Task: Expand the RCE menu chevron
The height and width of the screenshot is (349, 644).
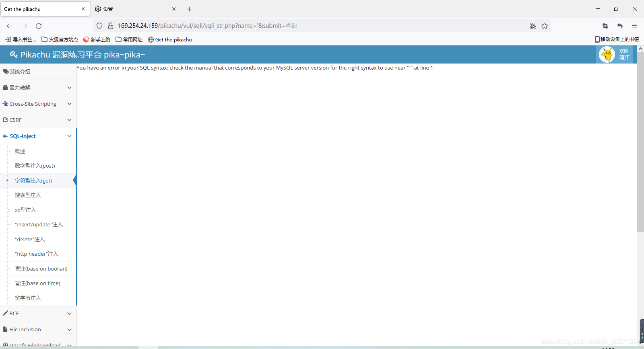Action: [69, 313]
